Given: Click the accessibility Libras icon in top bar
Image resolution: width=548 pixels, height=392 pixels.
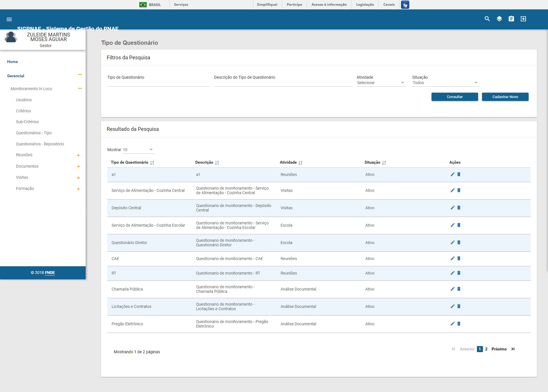Looking at the screenshot, I should (x=405, y=5).
